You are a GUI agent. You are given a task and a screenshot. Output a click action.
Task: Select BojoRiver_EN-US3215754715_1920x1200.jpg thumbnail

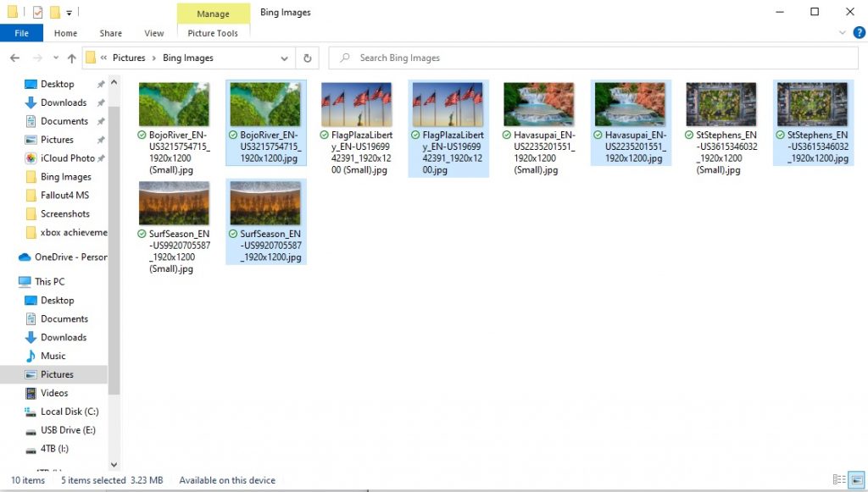click(265, 104)
